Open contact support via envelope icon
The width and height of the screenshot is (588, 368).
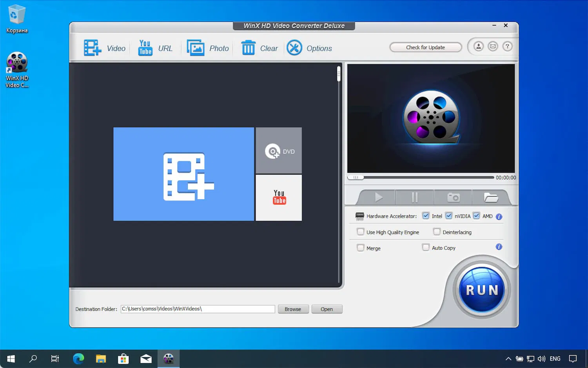[493, 46]
